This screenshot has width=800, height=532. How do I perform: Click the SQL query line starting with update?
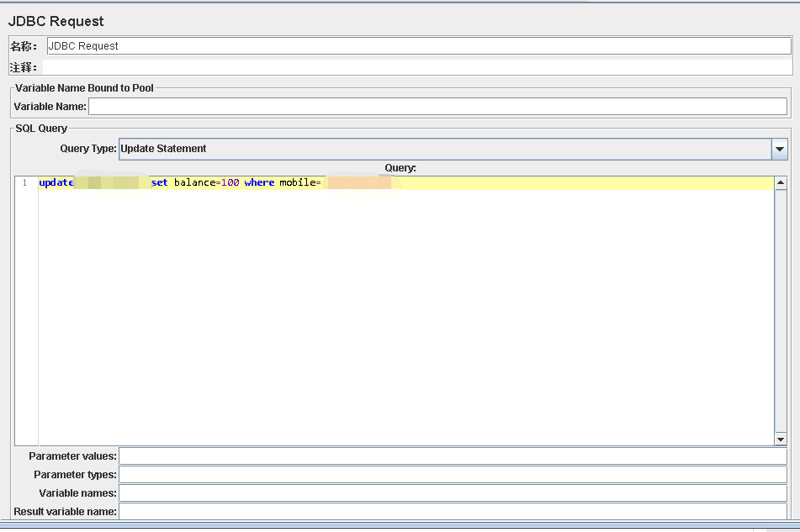point(406,183)
